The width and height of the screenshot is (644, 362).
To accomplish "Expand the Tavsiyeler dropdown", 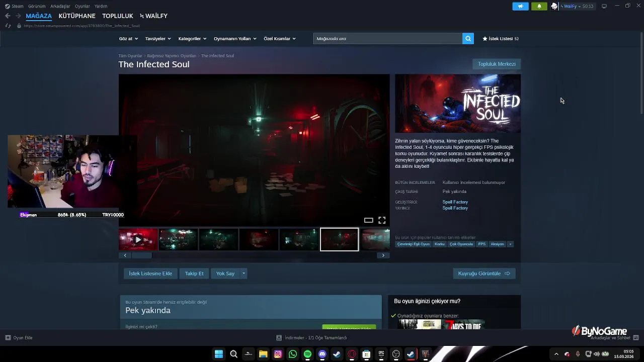I will pyautogui.click(x=158, y=39).
